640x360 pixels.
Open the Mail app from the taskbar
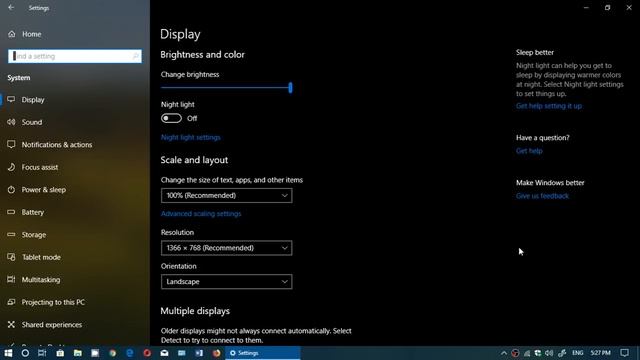164,353
